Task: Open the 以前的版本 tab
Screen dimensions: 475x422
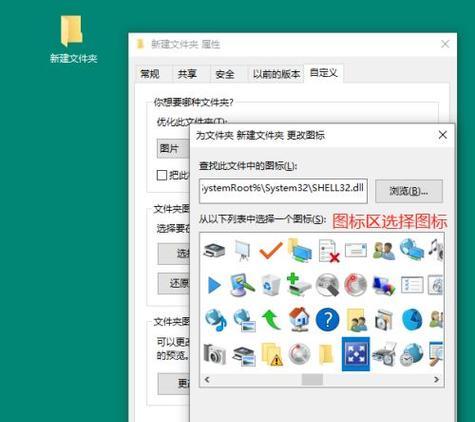Action: (x=276, y=74)
